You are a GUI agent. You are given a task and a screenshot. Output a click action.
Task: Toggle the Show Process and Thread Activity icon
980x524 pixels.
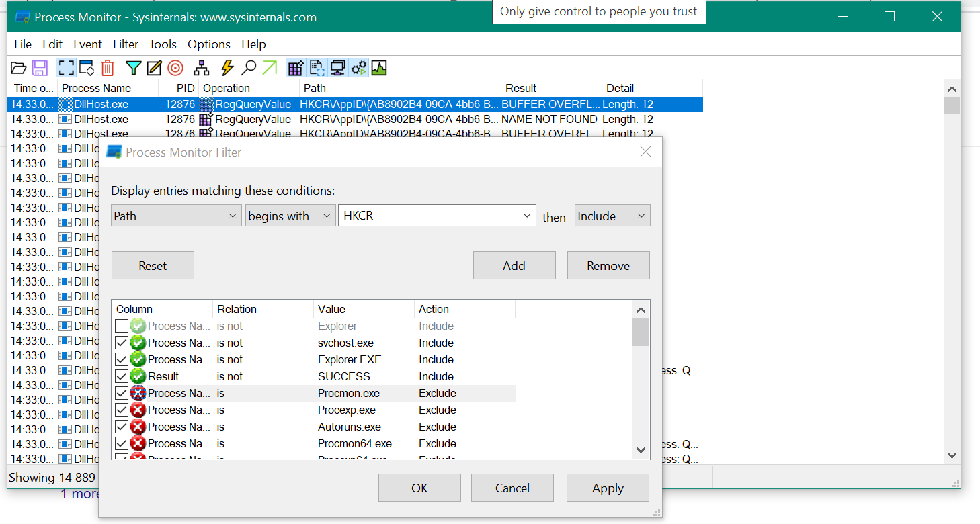tap(359, 68)
